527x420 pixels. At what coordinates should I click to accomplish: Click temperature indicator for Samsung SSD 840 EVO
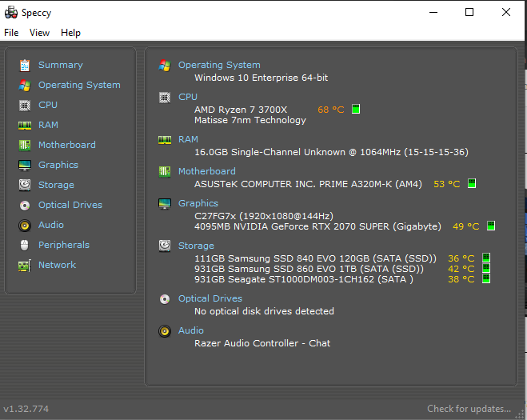point(486,258)
